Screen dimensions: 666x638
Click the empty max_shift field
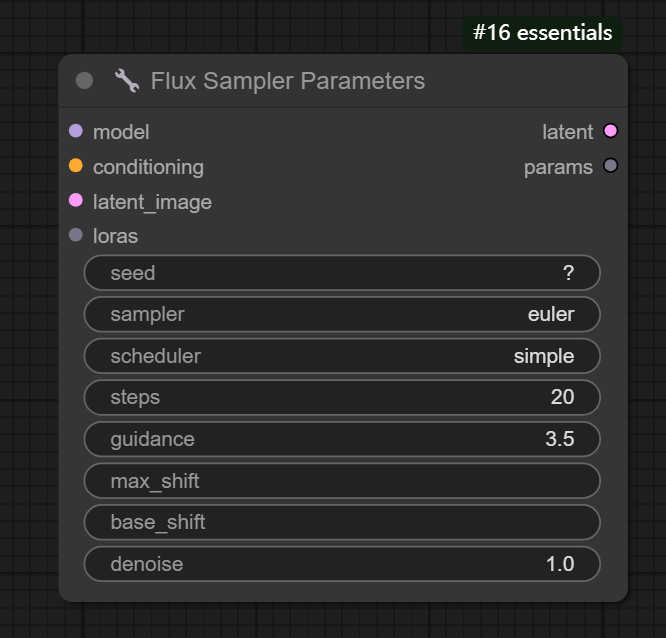pyautogui.click(x=342, y=481)
